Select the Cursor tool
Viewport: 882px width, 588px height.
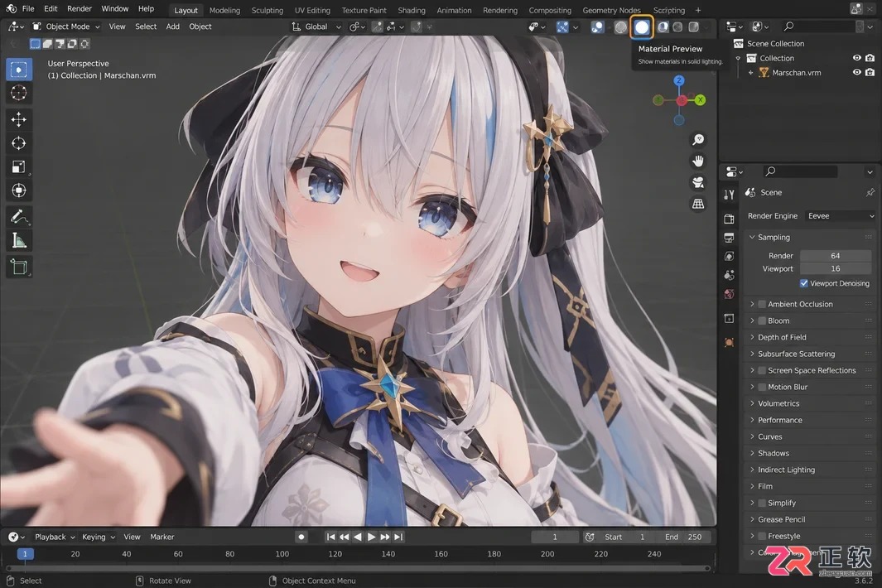(x=18, y=93)
